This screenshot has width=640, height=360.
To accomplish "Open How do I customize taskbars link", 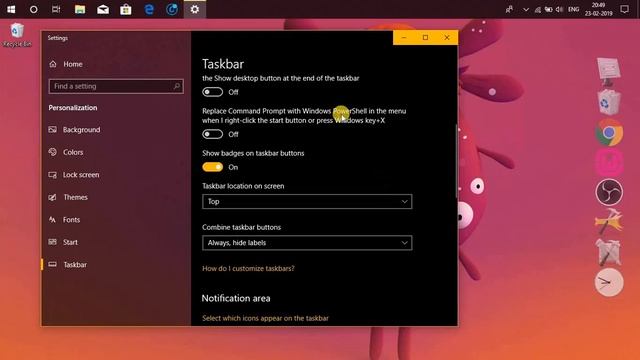I will pyautogui.click(x=248, y=269).
